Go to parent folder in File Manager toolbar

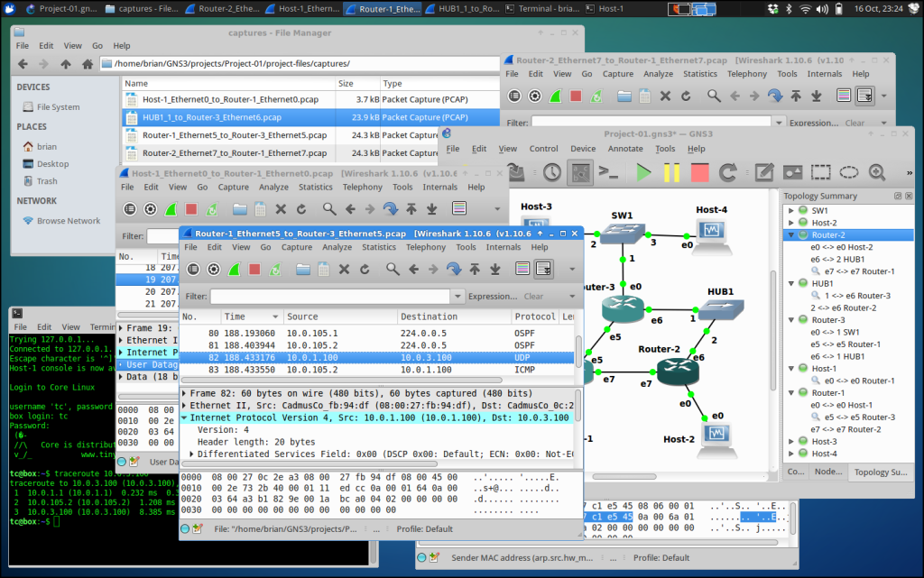pos(65,64)
